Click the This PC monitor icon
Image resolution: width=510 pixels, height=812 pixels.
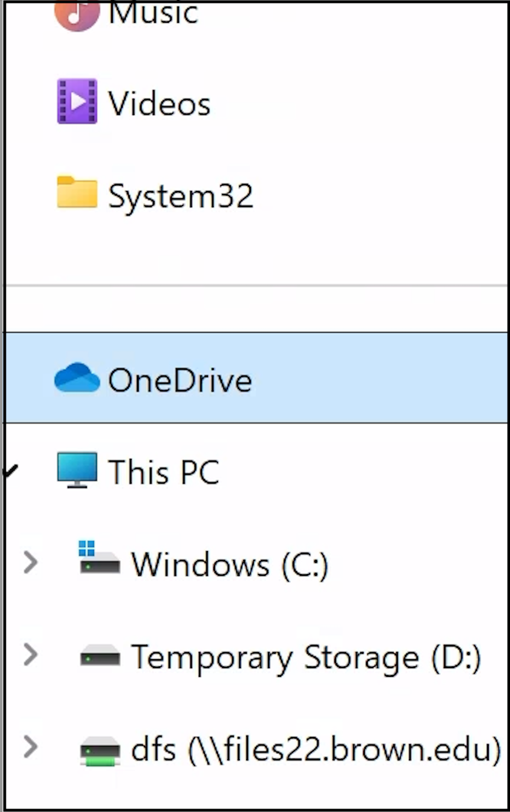77,469
